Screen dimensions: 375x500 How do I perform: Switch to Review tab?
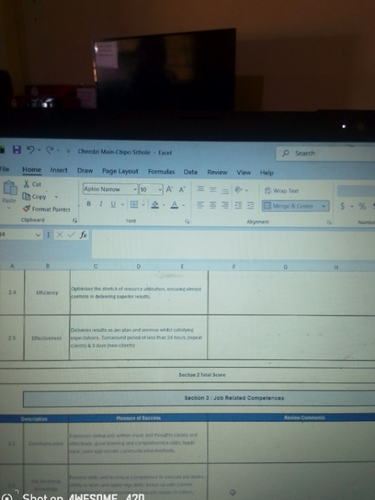point(217,172)
